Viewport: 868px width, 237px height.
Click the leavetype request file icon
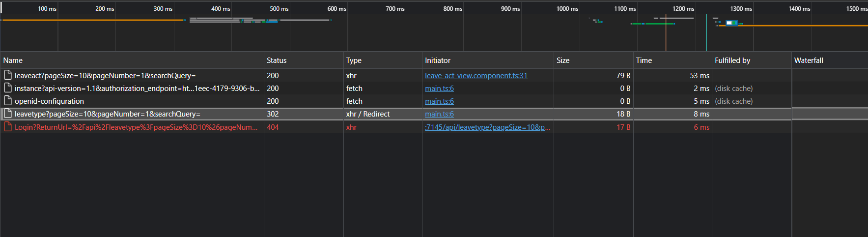tap(7, 114)
